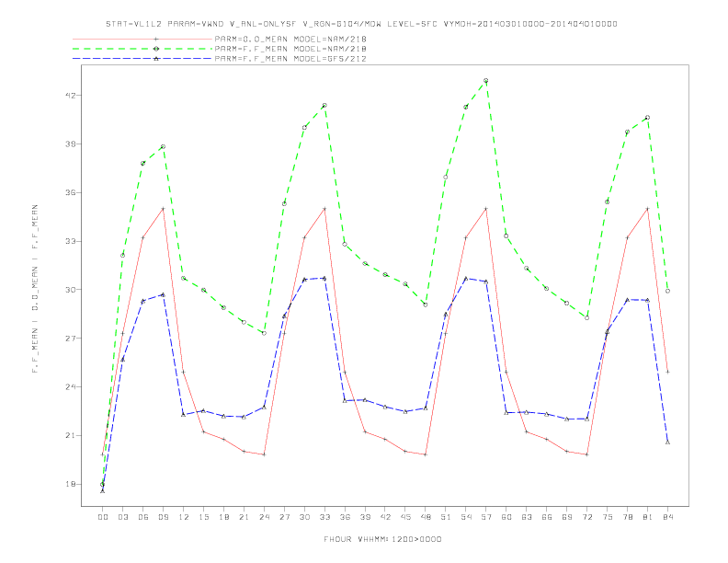
Task: Click y-axis tick label 21
Action: [70, 435]
